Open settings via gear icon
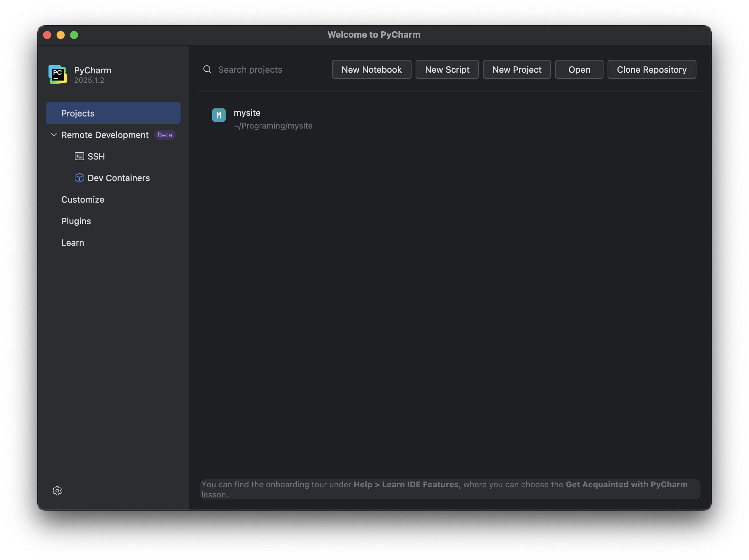 click(57, 490)
